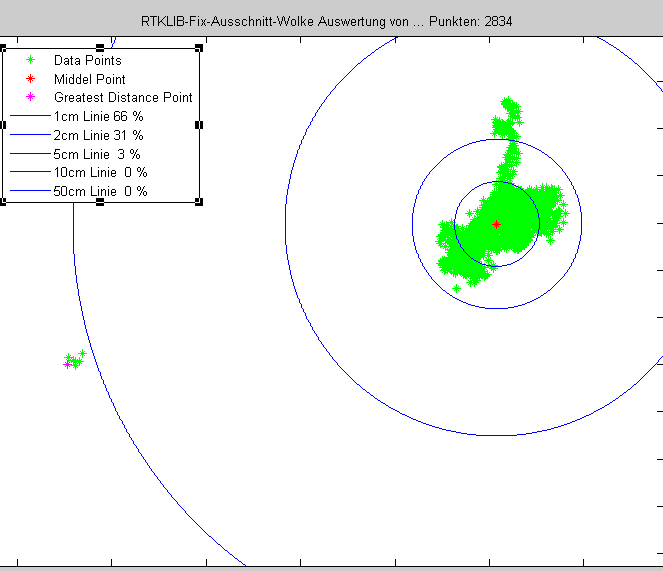
Task: Select the red middle point marker on plot
Action: [496, 224]
